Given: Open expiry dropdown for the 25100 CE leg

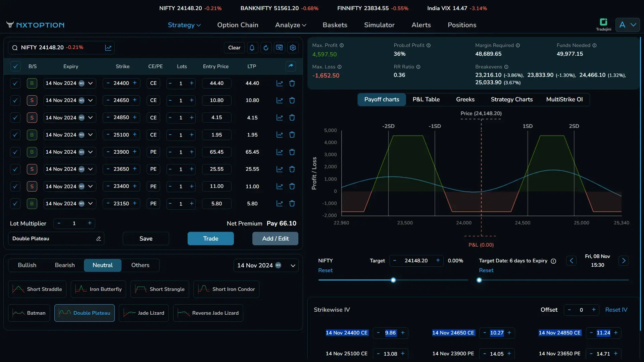Looking at the screenshot, I should point(90,135).
